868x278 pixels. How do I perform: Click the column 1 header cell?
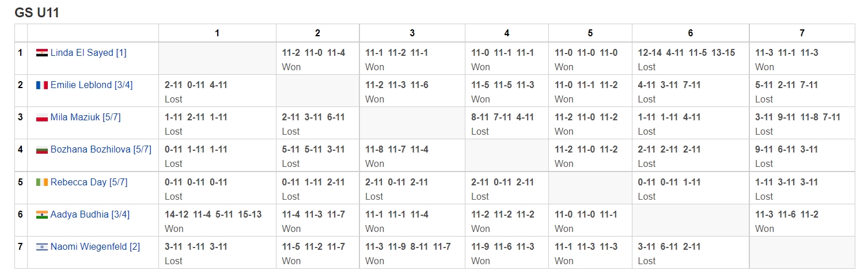(x=217, y=33)
